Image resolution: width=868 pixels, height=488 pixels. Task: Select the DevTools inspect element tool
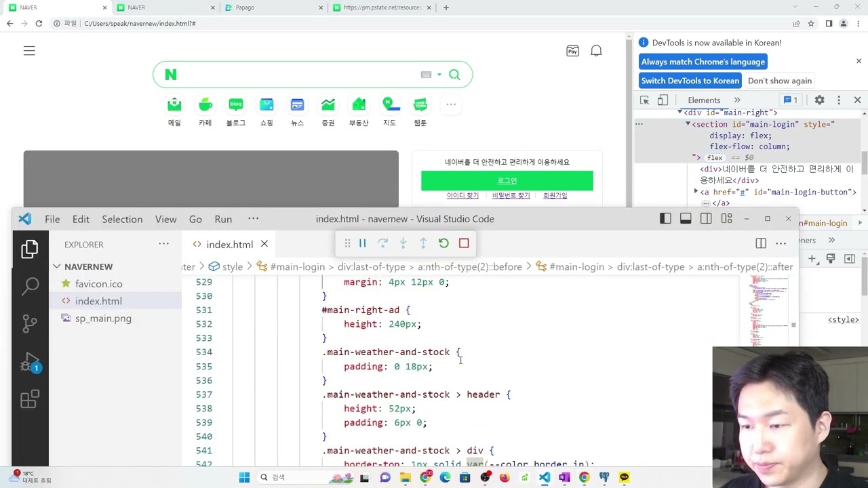pos(644,100)
